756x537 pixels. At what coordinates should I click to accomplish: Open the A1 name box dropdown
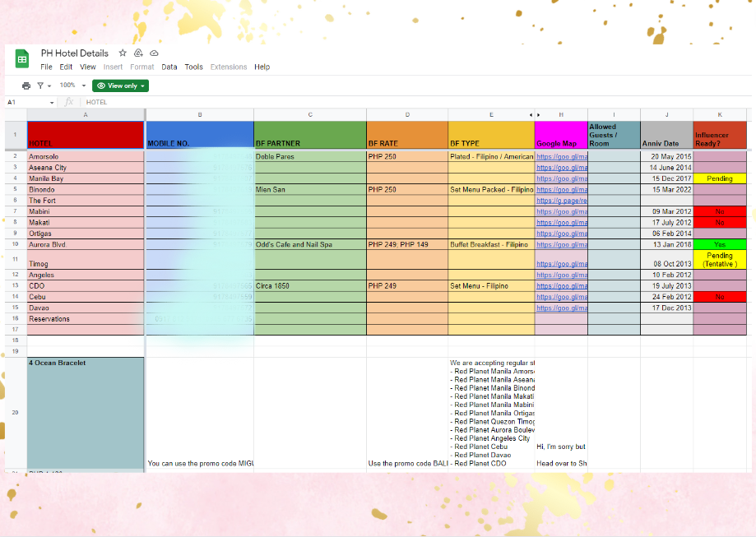(x=52, y=103)
